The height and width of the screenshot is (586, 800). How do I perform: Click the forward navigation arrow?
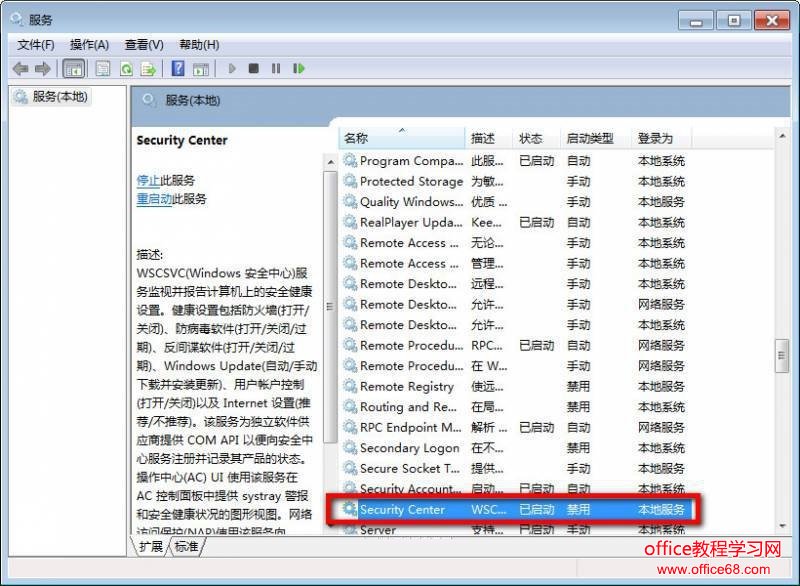tap(42, 68)
